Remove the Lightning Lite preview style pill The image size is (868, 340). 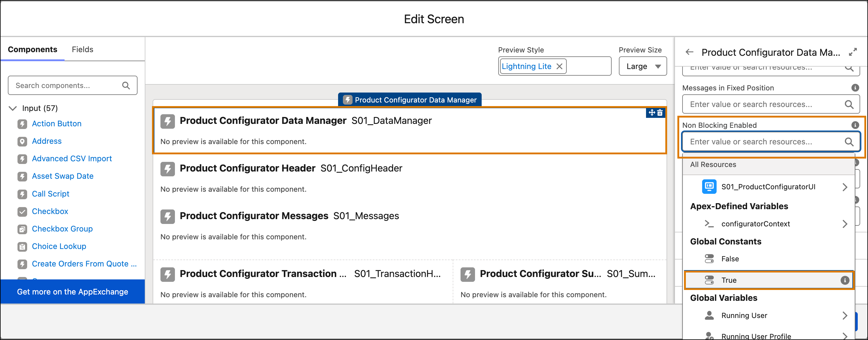[x=559, y=66]
